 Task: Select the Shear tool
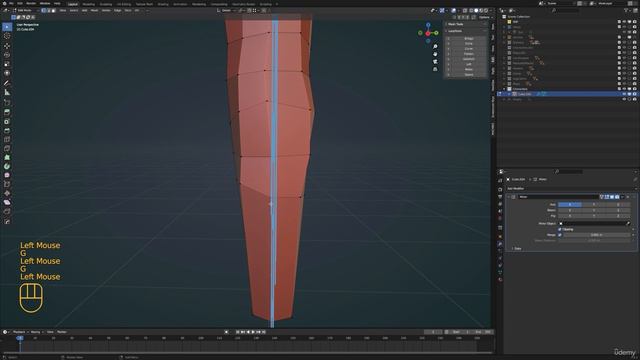7,202
